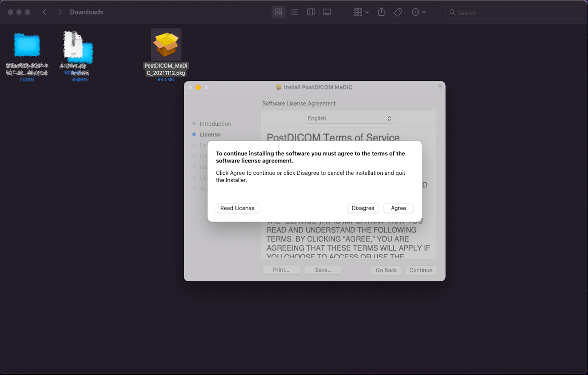Switch Finder to column view
This screenshot has height=375, width=588.
[x=311, y=12]
